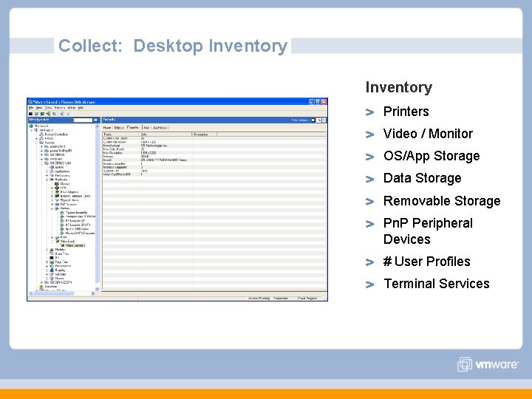The height and width of the screenshot is (399, 532).
Task: Click the tree's horizontal scrollbar thumb
Action: [54, 293]
